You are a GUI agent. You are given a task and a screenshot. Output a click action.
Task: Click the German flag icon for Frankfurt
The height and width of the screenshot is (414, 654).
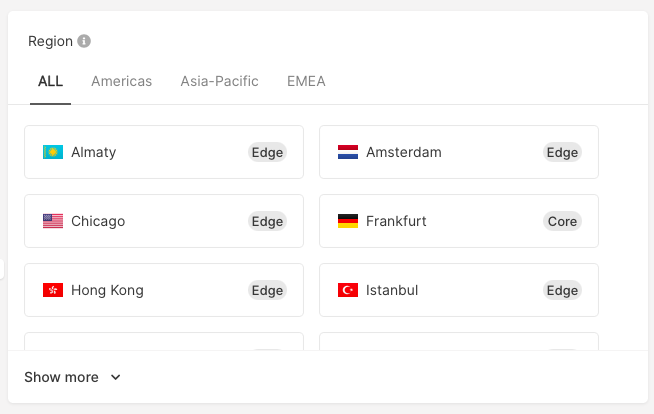pos(348,221)
